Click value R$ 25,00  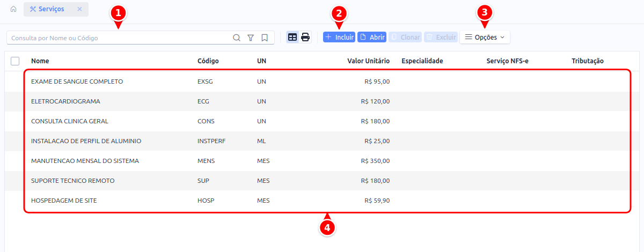coord(377,141)
